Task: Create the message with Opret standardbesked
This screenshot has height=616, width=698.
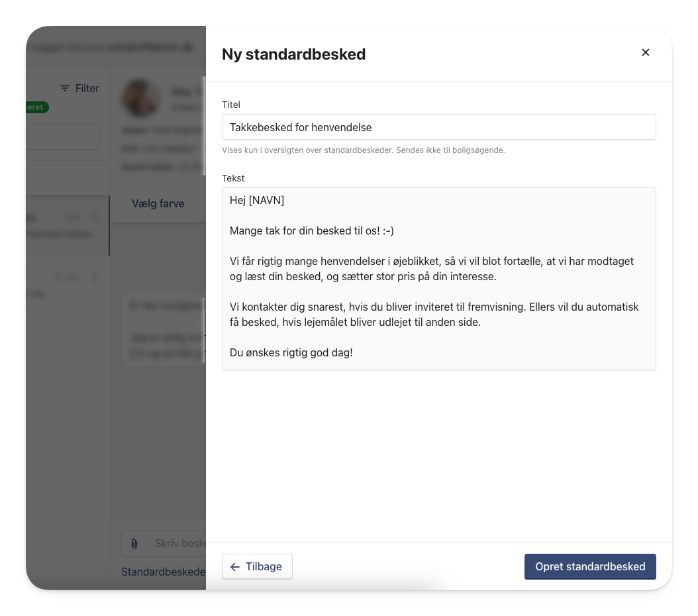Action: coord(590,566)
